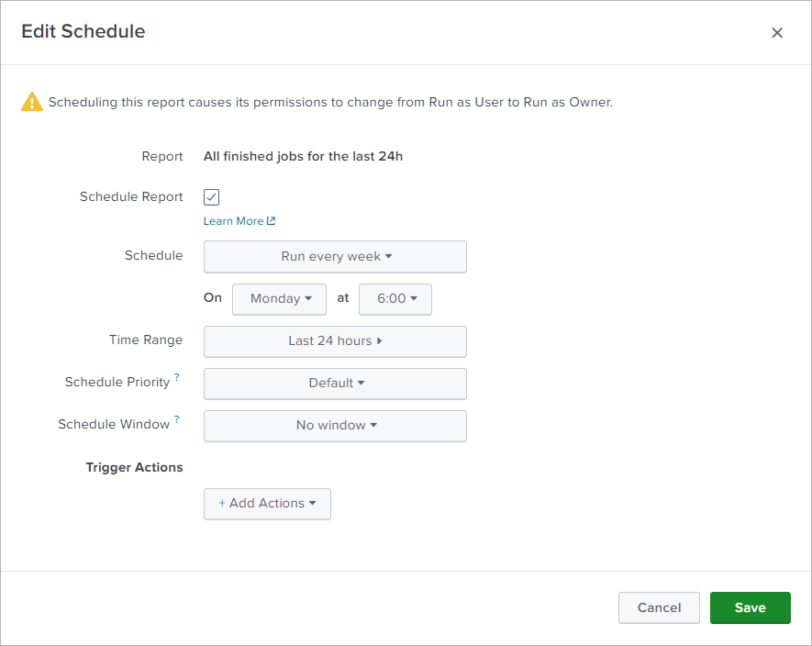Screen dimensions: 812x646
Task: Click the Trigger Actions heading
Action: (135, 468)
